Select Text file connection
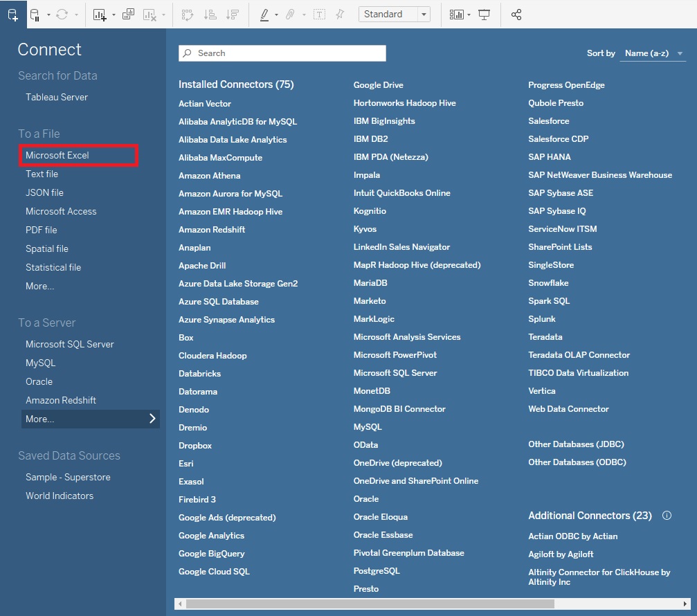The image size is (697, 616). click(42, 174)
